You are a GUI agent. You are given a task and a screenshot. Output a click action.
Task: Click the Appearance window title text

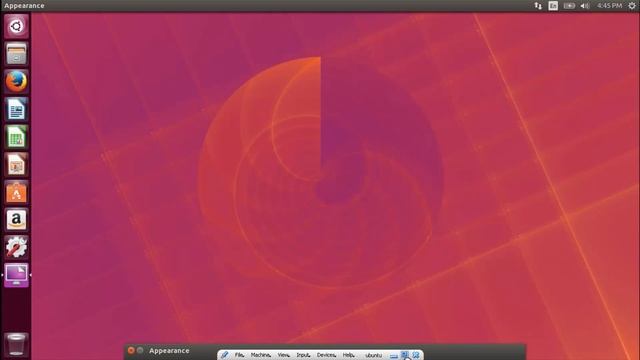[x=169, y=351]
